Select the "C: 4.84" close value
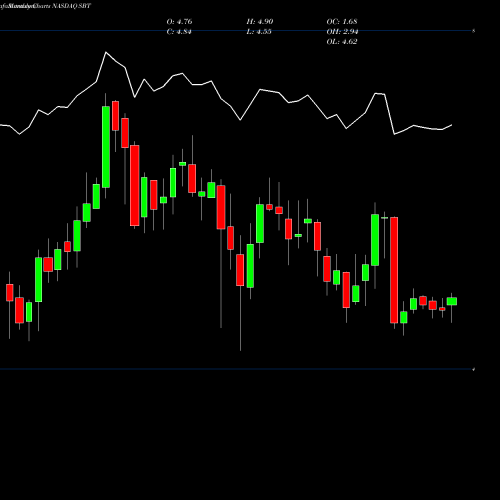 coord(179,32)
